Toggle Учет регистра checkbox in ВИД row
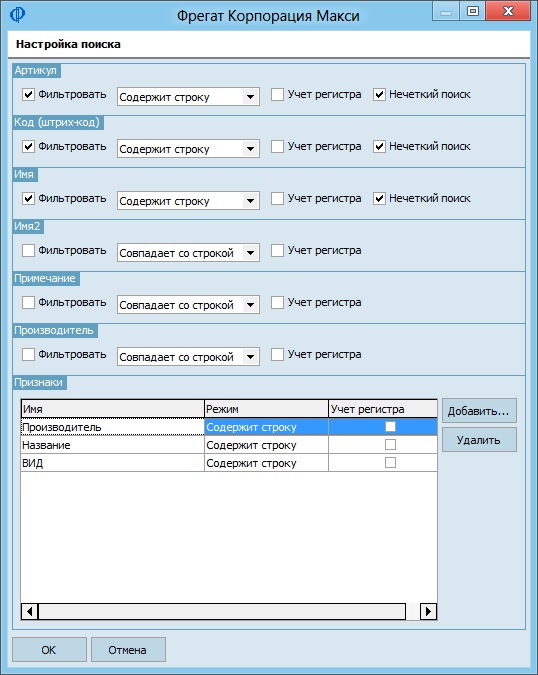Viewport: 538px width, 675px height. coord(390,463)
